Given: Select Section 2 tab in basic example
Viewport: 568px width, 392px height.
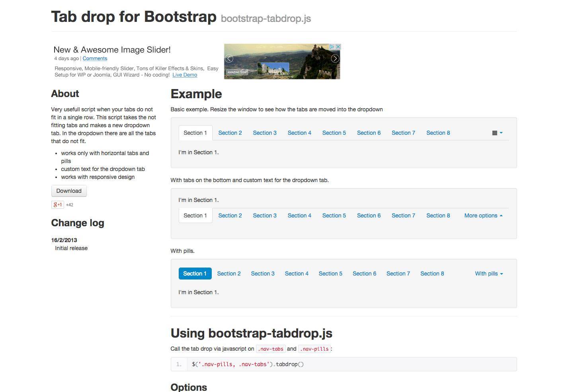Looking at the screenshot, I should click(x=230, y=133).
